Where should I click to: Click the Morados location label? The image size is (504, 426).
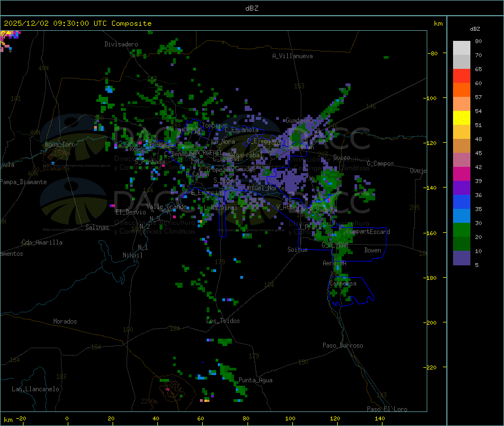[x=65, y=321]
